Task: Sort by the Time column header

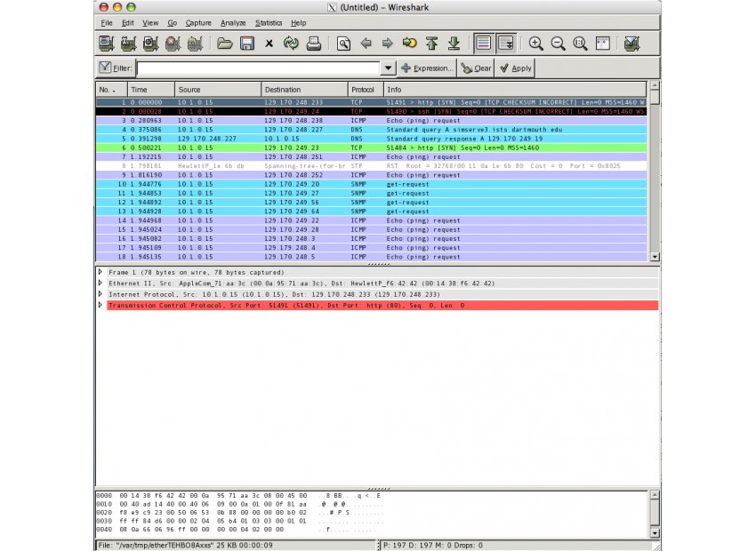Action: [x=151, y=90]
